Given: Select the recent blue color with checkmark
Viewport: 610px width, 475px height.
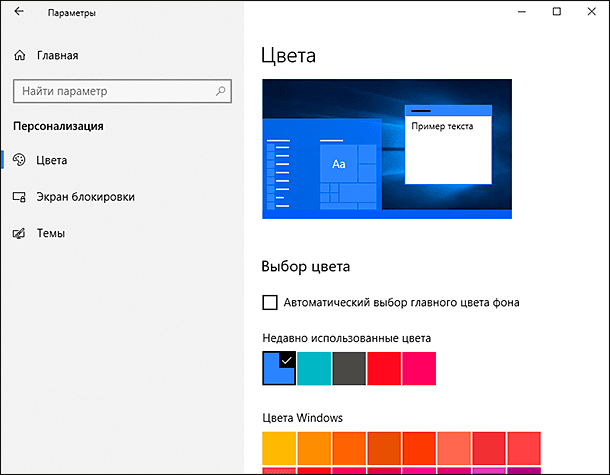Looking at the screenshot, I should (x=279, y=368).
